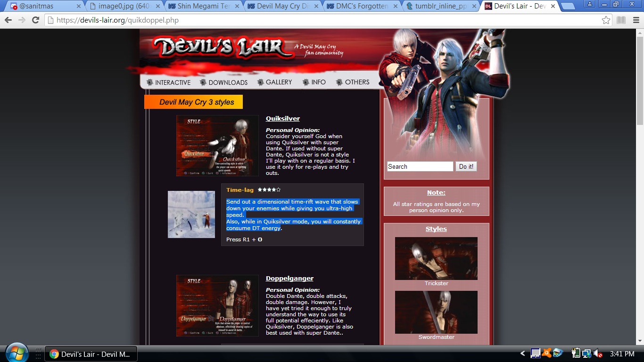The height and width of the screenshot is (362, 644).
Task: Close the DMC's Forgotten tab
Action: tap(396, 7)
